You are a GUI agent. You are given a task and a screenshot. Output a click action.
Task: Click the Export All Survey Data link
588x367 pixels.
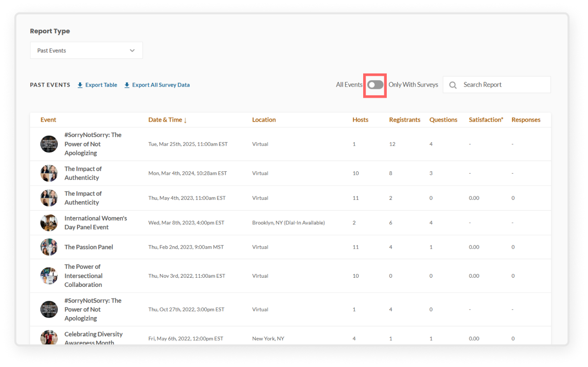pos(157,85)
